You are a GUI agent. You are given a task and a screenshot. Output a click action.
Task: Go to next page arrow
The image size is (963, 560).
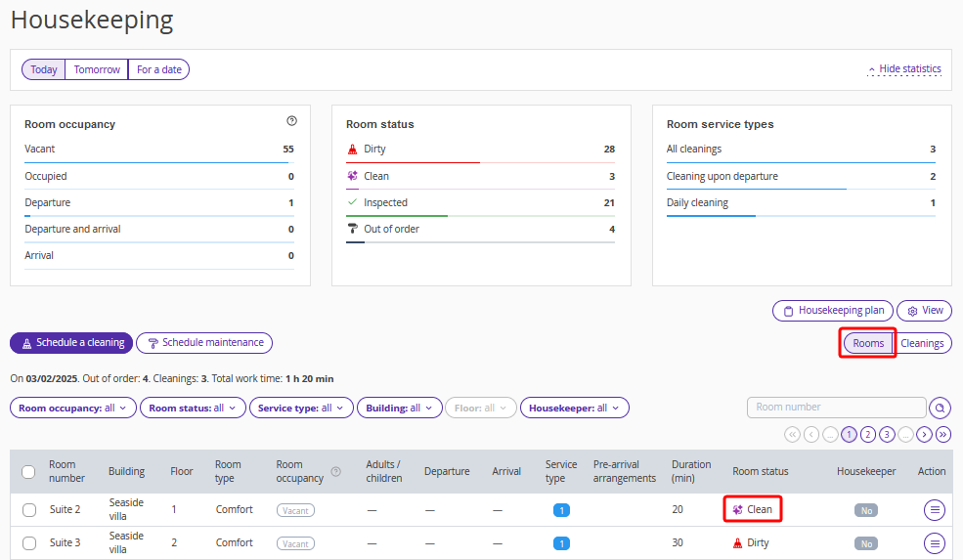tap(924, 435)
